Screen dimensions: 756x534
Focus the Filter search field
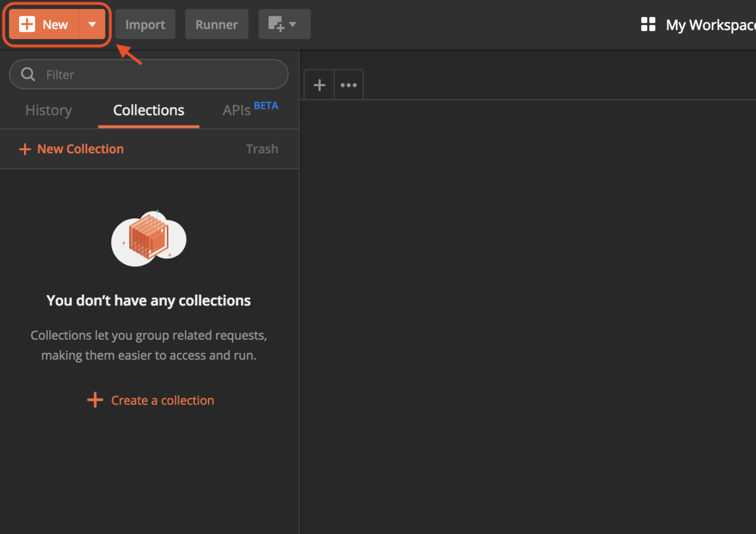pos(149,74)
